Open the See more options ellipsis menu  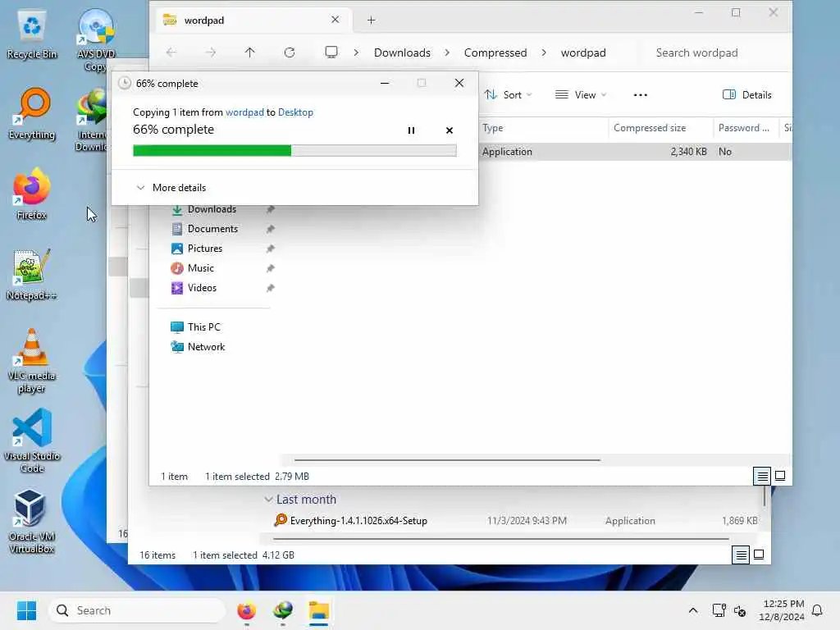(x=640, y=95)
